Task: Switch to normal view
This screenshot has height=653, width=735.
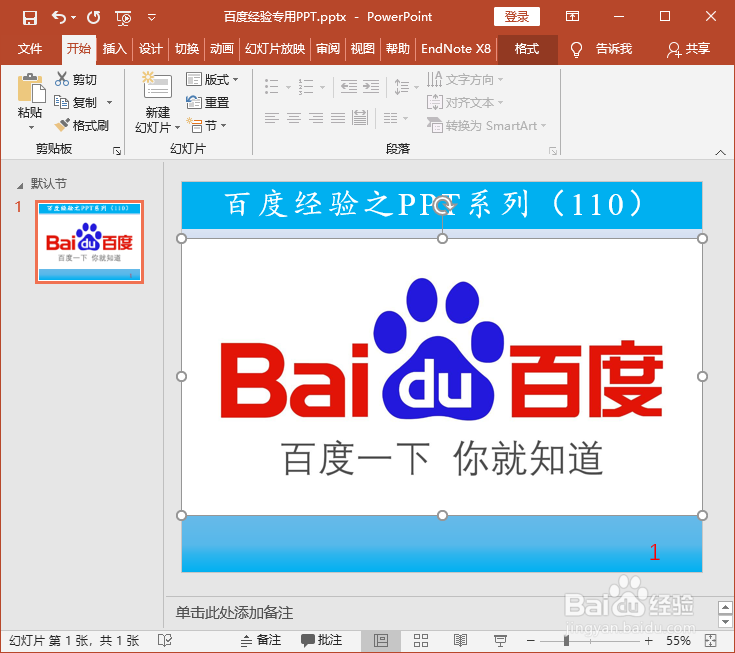Action: 381,640
